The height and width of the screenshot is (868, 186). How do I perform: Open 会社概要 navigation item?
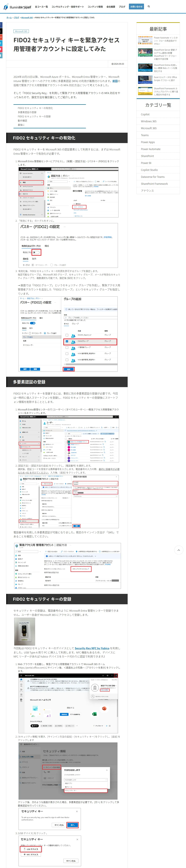(x=111, y=7)
